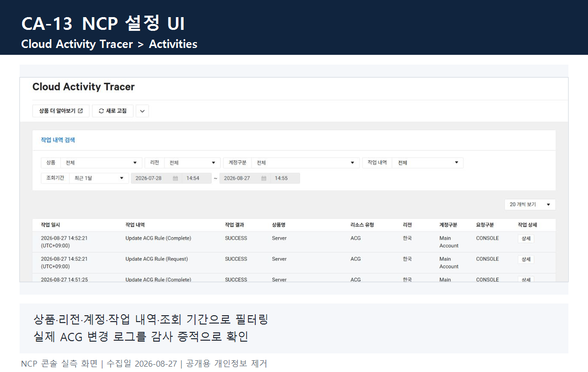Open the 작업 내역 filter dropdown
Image resolution: width=588 pixels, height=372 pixels.
tap(427, 163)
